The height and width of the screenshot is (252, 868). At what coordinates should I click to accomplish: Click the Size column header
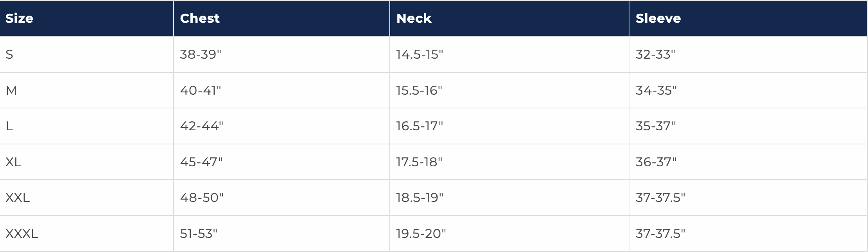point(19,18)
